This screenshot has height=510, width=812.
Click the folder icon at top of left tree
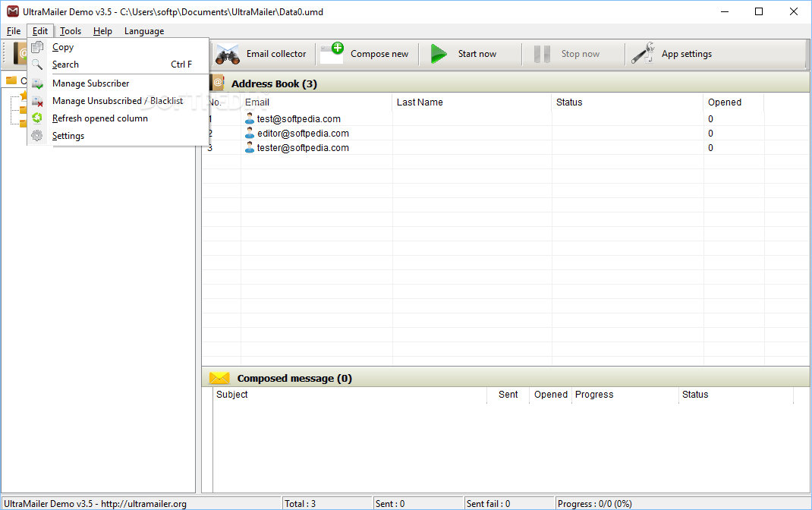coord(11,80)
